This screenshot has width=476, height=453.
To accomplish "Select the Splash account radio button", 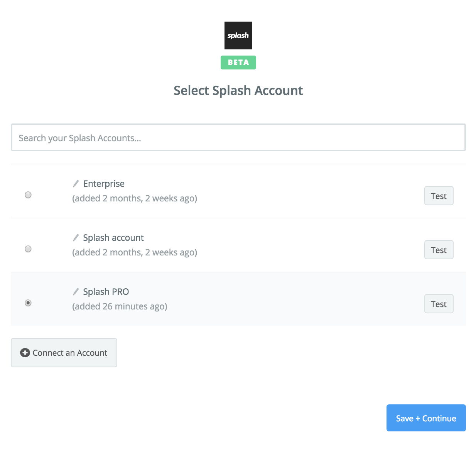I will tap(28, 249).
